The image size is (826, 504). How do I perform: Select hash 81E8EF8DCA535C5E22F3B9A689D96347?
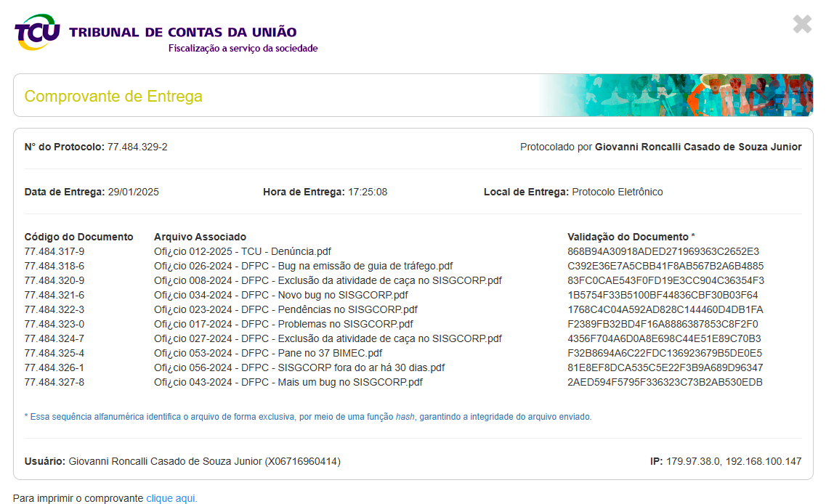665,367
